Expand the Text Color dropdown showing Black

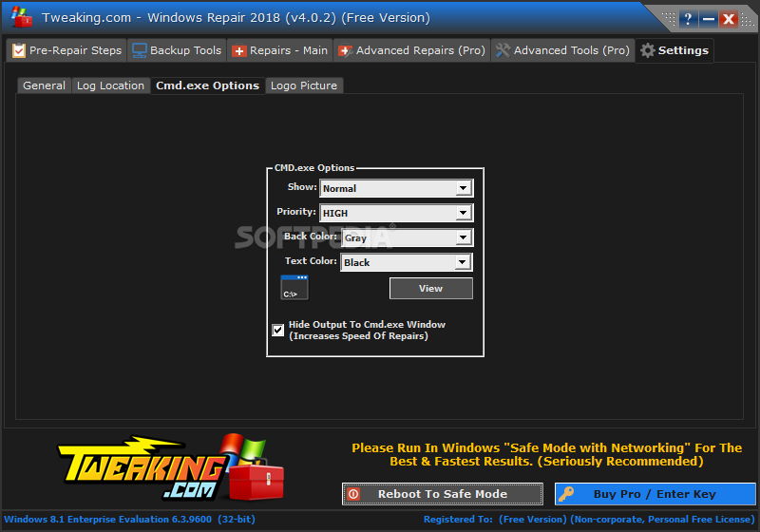pos(407,262)
